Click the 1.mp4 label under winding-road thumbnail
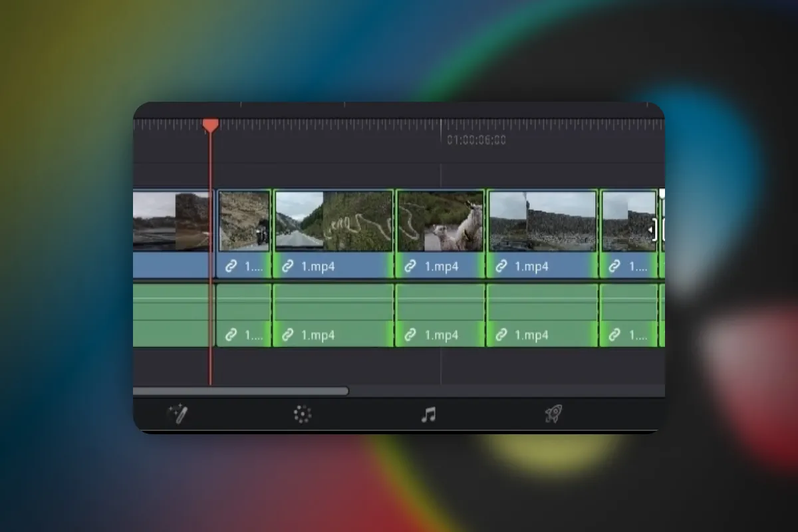Viewport: 798px width, 532px height. [319, 267]
